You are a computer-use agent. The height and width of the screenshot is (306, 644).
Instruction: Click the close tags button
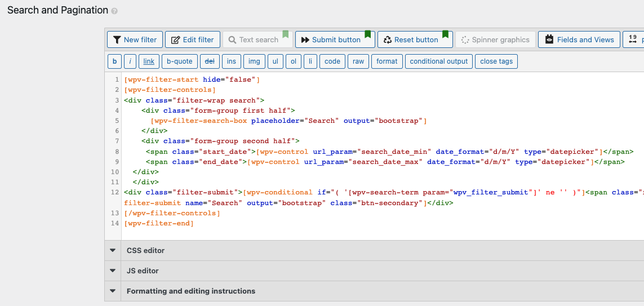click(x=496, y=61)
